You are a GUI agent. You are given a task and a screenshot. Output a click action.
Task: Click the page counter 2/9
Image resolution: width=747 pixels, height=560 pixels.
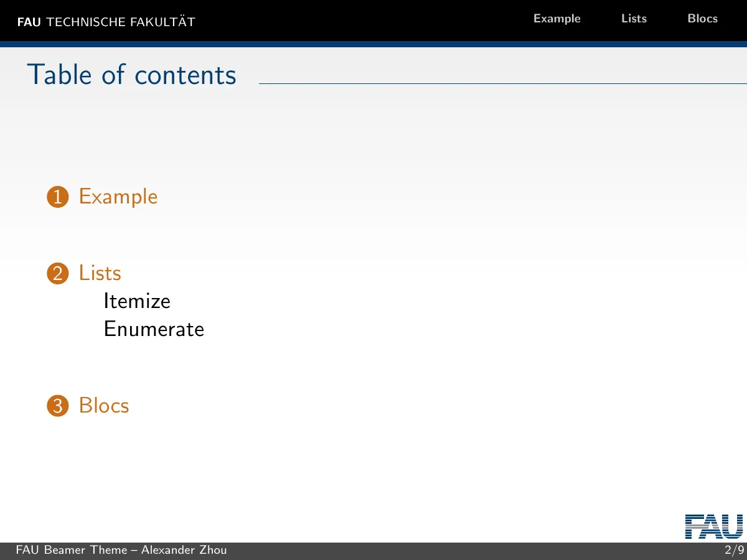point(735,550)
